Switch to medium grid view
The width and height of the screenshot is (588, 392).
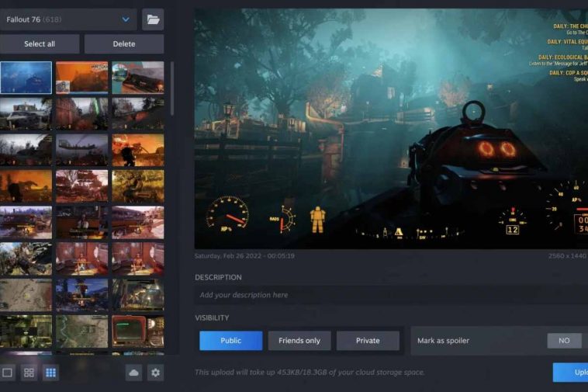coord(29,373)
